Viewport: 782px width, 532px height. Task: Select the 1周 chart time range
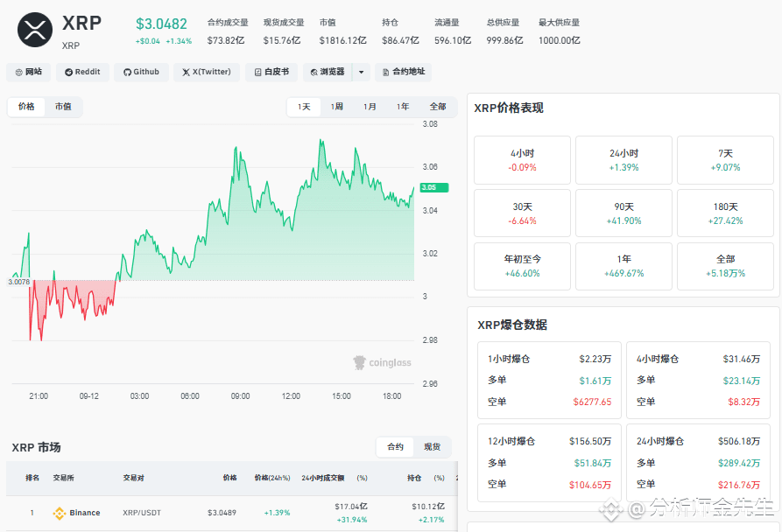[336, 107]
